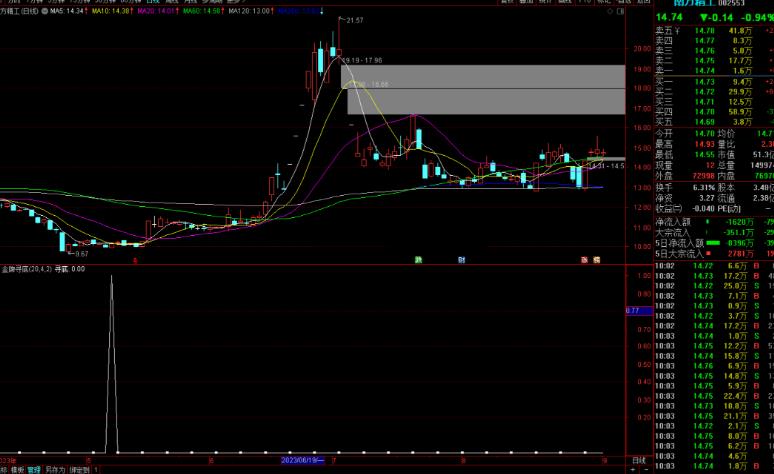Click the small round icon before MA5

(44, 11)
